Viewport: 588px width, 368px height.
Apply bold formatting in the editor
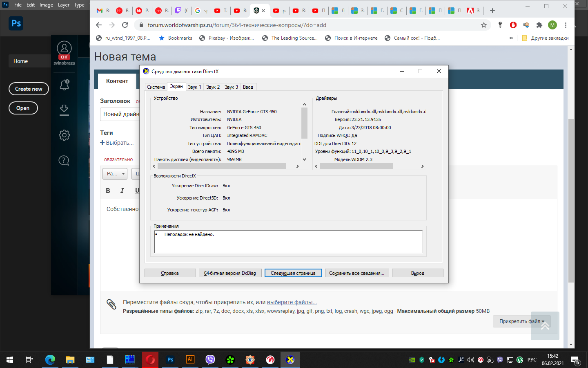(108, 191)
